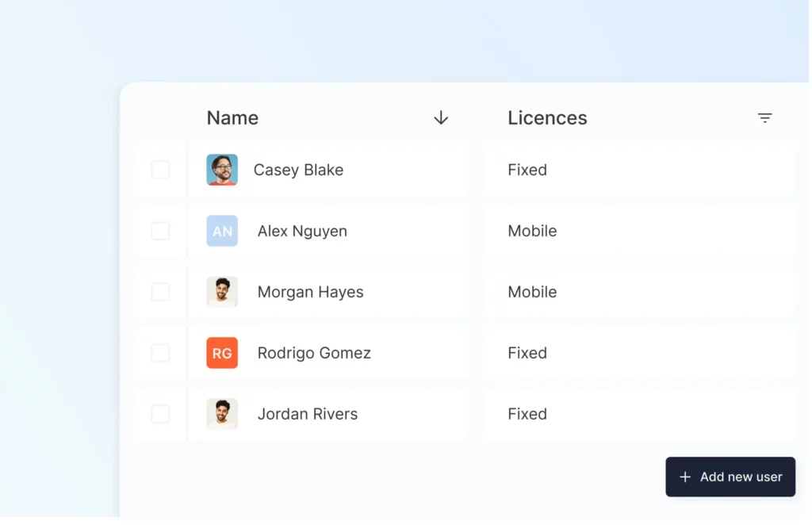The height and width of the screenshot is (525, 812).
Task: Check the box next to Morgan Hayes
Action: 160,292
